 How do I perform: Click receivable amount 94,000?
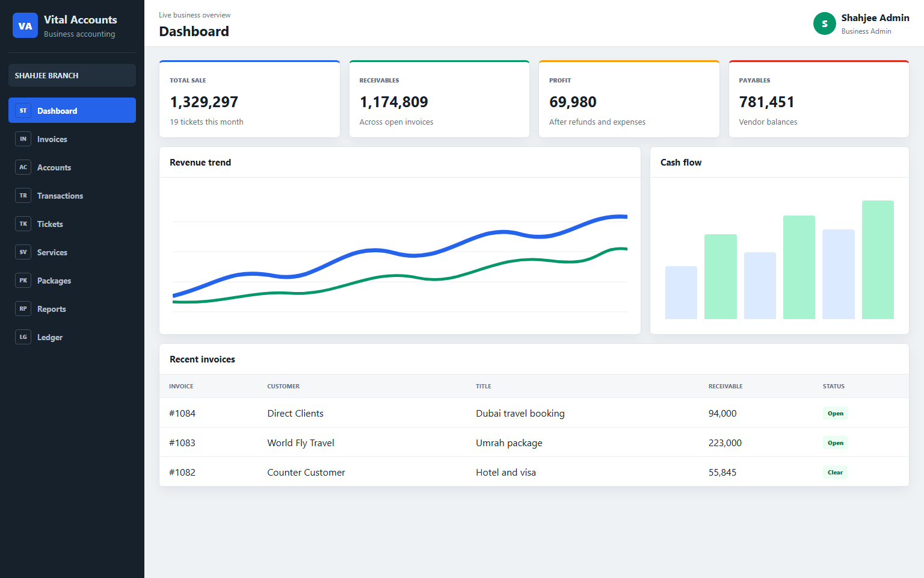coord(722,413)
